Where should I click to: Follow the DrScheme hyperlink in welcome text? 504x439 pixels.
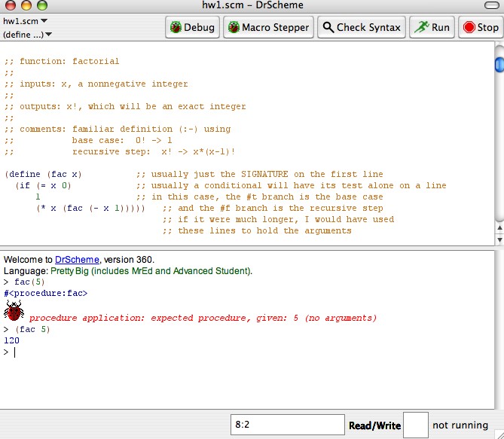point(77,260)
